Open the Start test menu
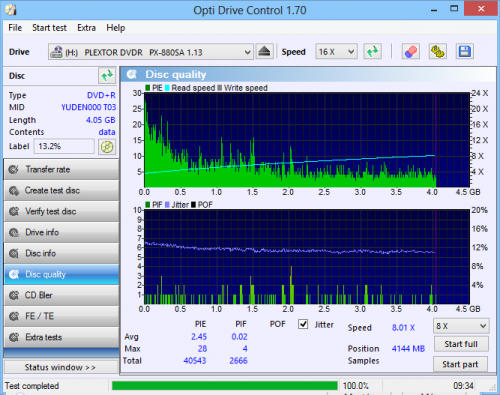This screenshot has width=500, height=395. (x=49, y=28)
